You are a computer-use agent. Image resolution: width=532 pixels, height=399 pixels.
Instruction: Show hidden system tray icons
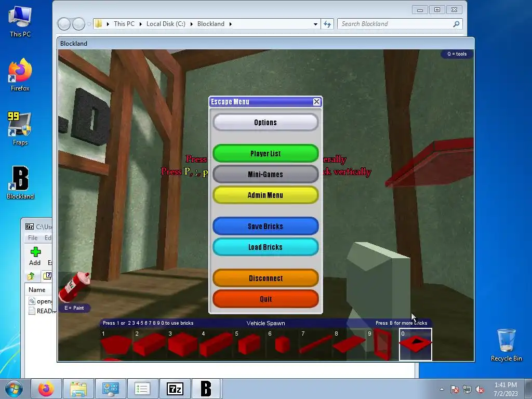[442, 389]
